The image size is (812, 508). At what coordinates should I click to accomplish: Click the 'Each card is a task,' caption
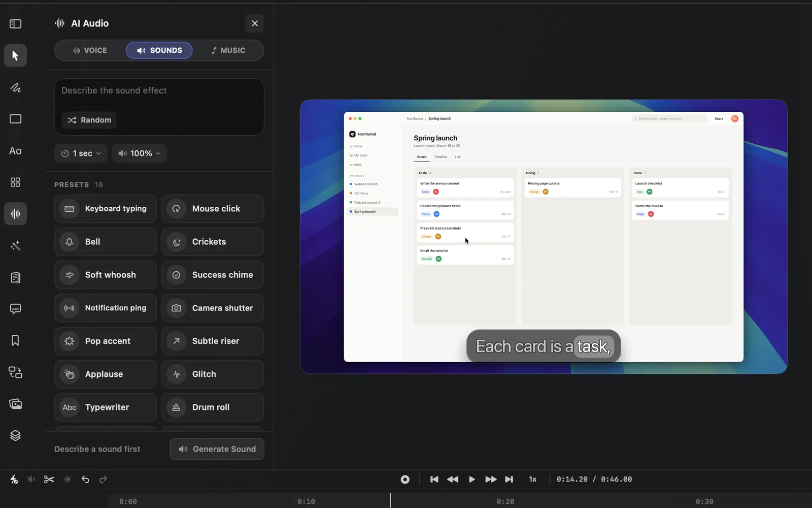point(544,346)
